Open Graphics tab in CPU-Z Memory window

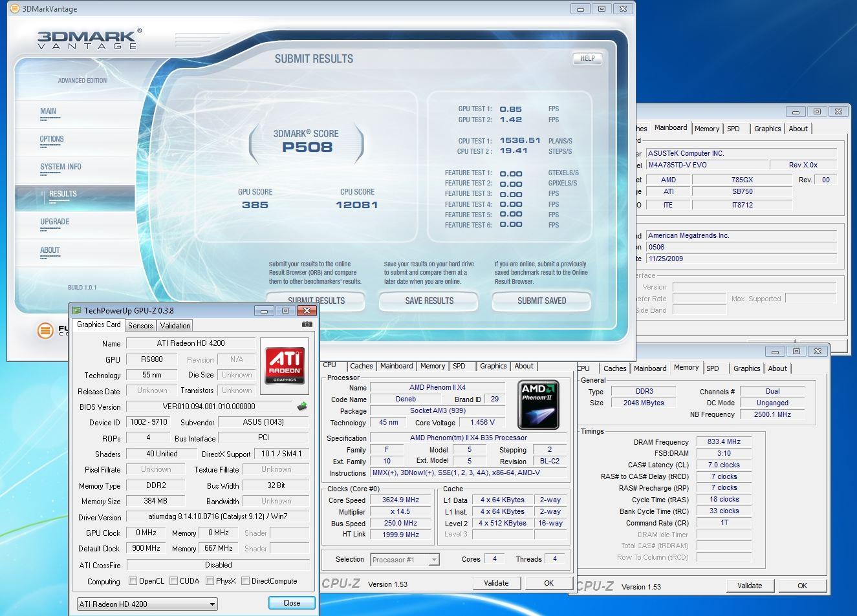coord(747,368)
